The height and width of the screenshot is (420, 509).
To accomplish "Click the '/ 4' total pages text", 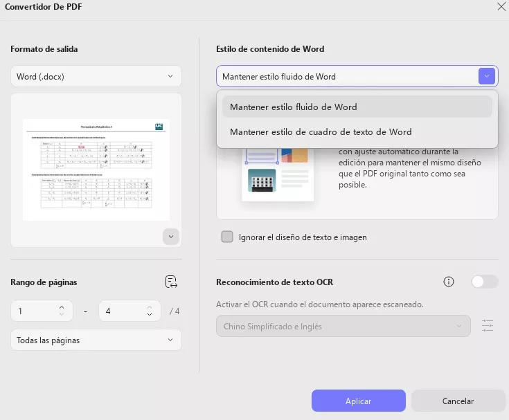I will [175, 311].
